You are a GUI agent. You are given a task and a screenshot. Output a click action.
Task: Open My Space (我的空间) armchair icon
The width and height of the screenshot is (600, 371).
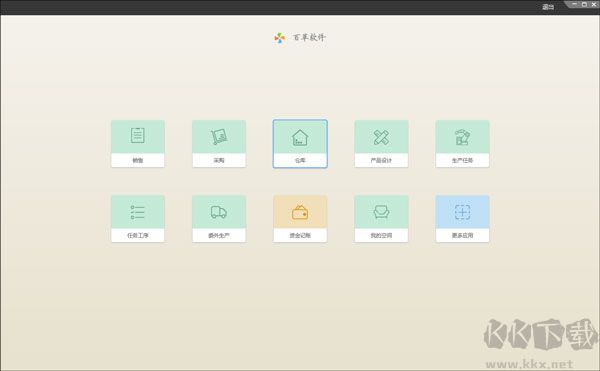pyautogui.click(x=381, y=212)
